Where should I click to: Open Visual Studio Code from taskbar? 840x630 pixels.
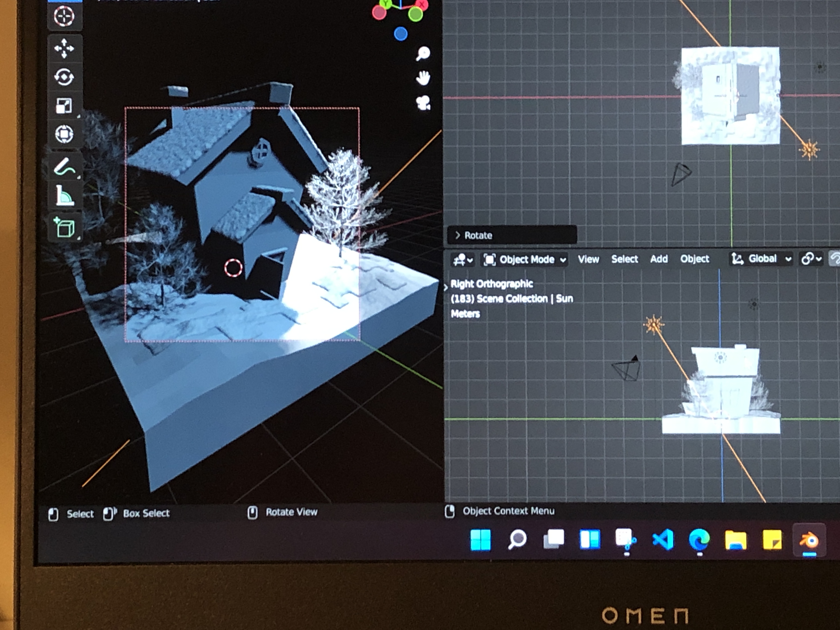coord(663,540)
